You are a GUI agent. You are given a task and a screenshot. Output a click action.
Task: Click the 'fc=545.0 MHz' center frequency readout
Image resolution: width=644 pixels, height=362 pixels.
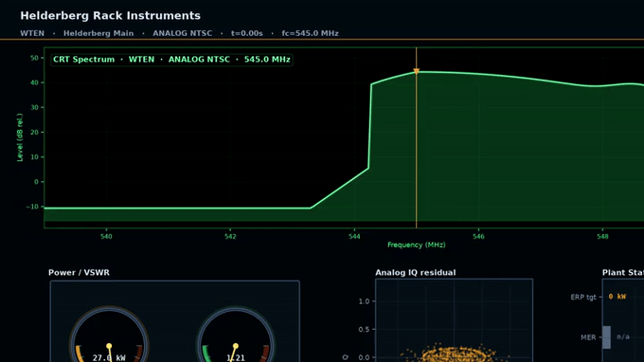(310, 33)
